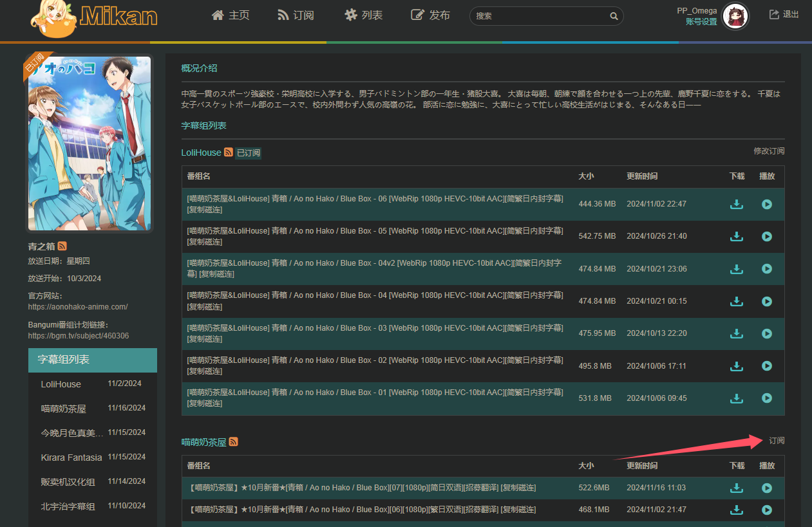Viewport: 812px width, 527px height.
Task: Jump to 贩卖机汉化组 in sidebar list
Action: tap(68, 482)
